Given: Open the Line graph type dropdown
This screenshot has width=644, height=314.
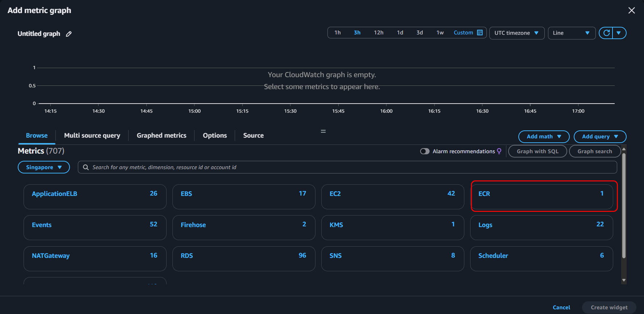Looking at the screenshot, I should (x=572, y=33).
